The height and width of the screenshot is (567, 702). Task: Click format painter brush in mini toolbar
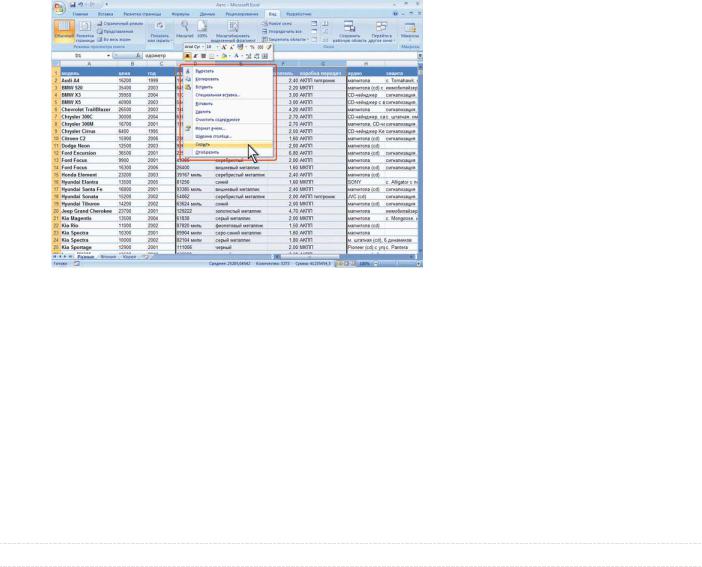pos(269,47)
